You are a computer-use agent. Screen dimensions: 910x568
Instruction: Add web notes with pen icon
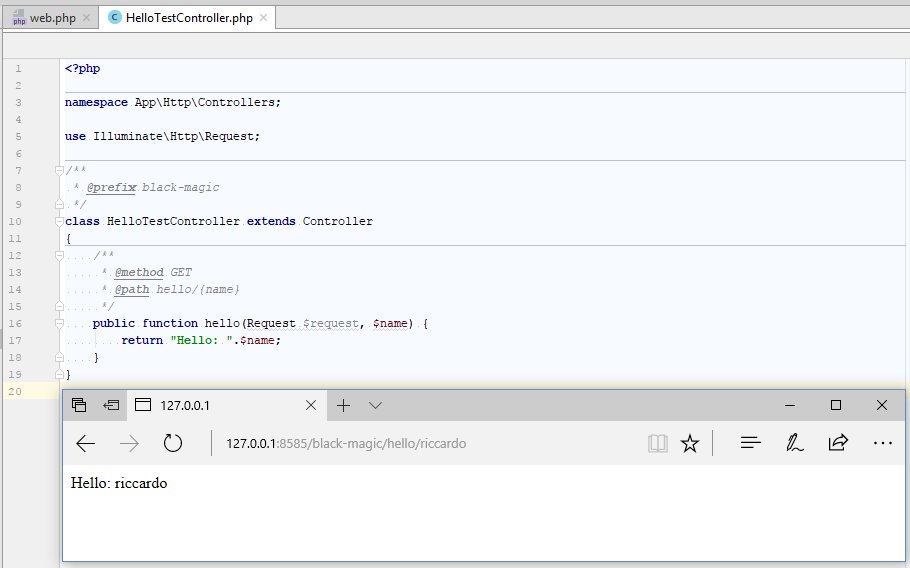tap(795, 444)
